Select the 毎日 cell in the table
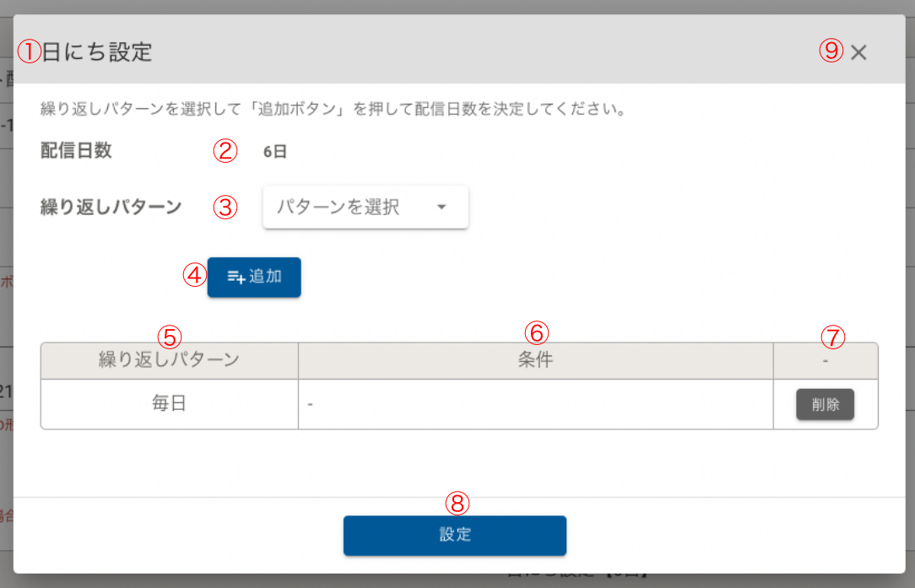This screenshot has width=915, height=588. coord(169,404)
